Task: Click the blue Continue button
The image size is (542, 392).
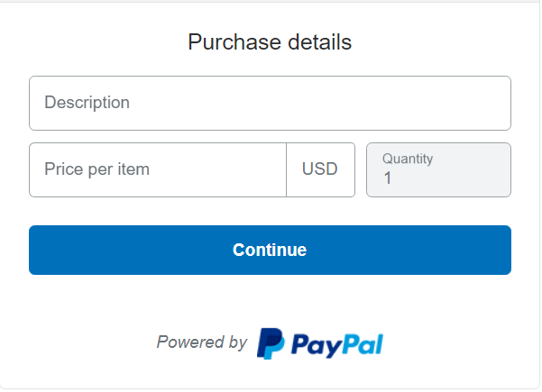Action: [270, 250]
